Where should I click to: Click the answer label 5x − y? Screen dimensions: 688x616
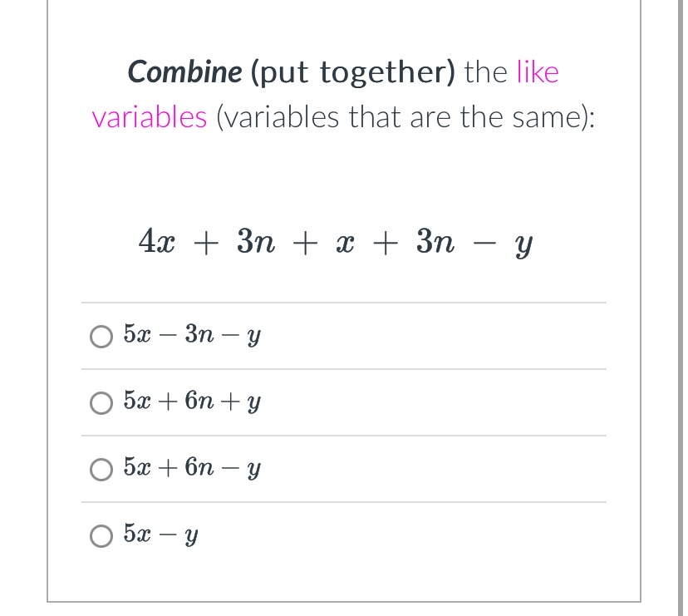(x=160, y=534)
